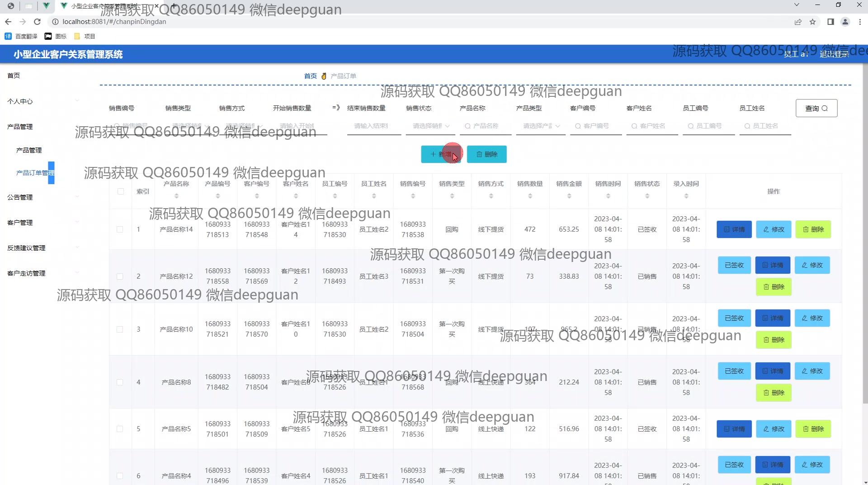The height and width of the screenshot is (485, 868).
Task: Toggle the select-all checkbox in table header
Action: [x=121, y=191]
